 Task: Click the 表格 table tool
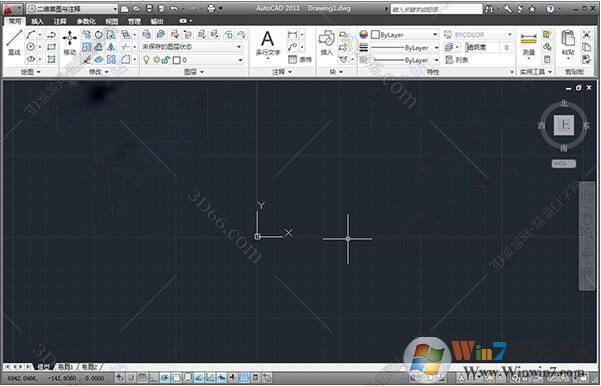tap(300, 59)
